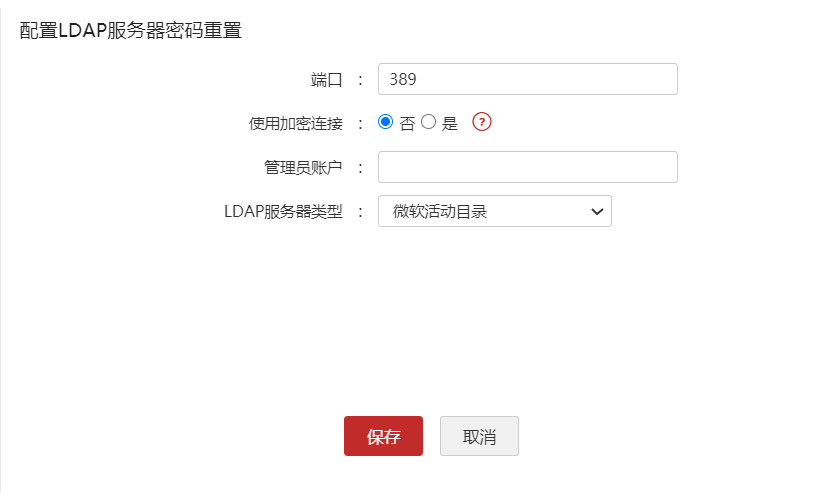Click the 使用加密连接 label

click(x=295, y=124)
